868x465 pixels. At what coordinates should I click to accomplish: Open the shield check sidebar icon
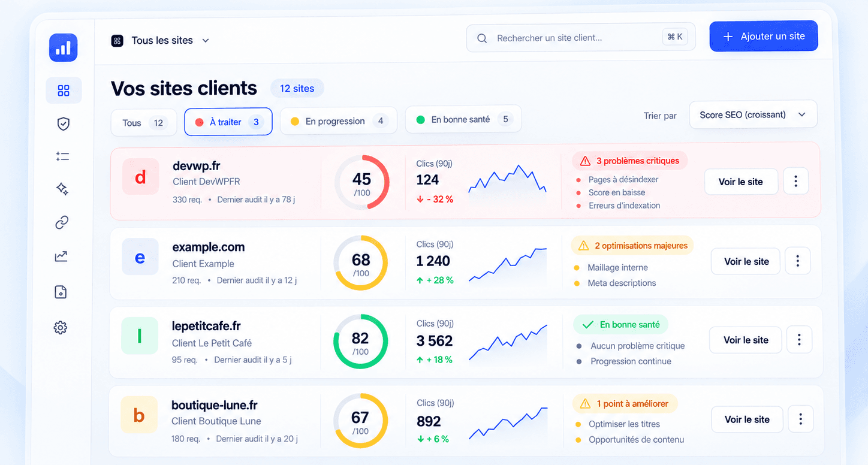point(63,123)
